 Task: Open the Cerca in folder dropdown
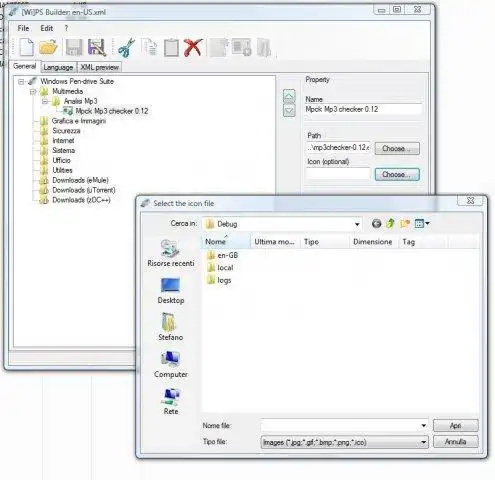pos(357,224)
